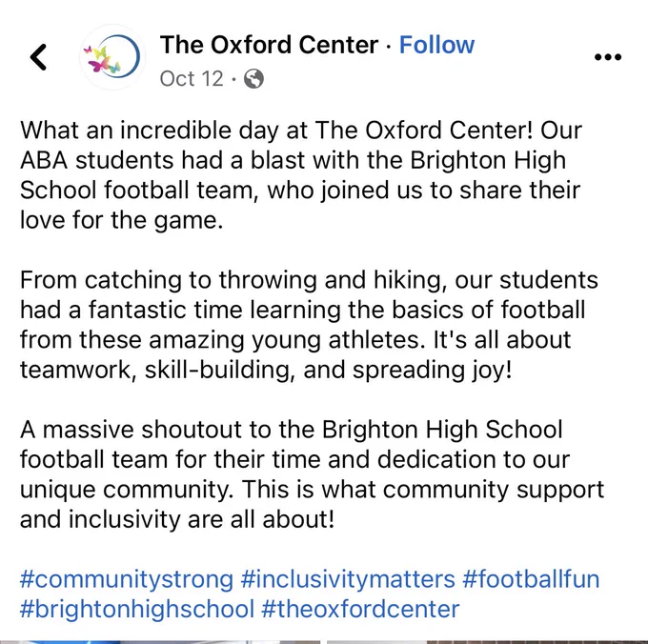Click the globe public audience icon
The height and width of the screenshot is (644, 648).
point(253,78)
